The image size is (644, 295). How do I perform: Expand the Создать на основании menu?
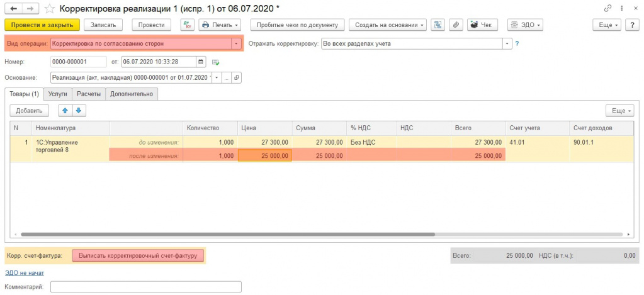click(x=388, y=25)
